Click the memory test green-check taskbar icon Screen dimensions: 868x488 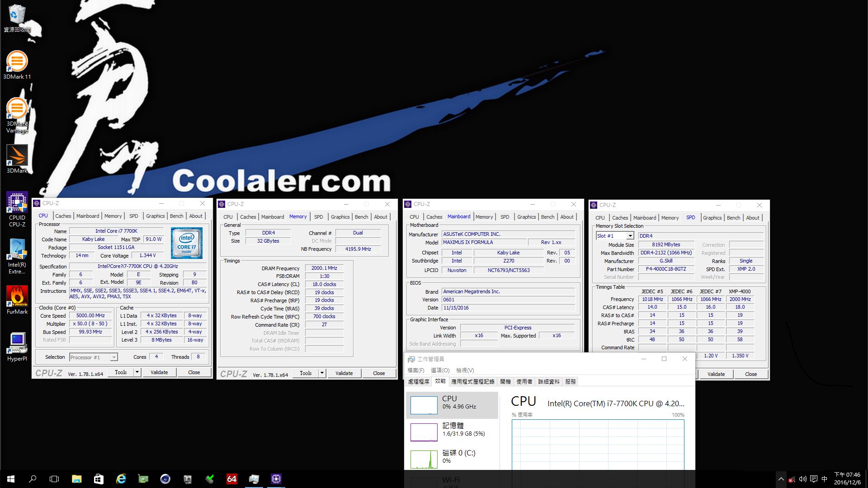point(209,479)
